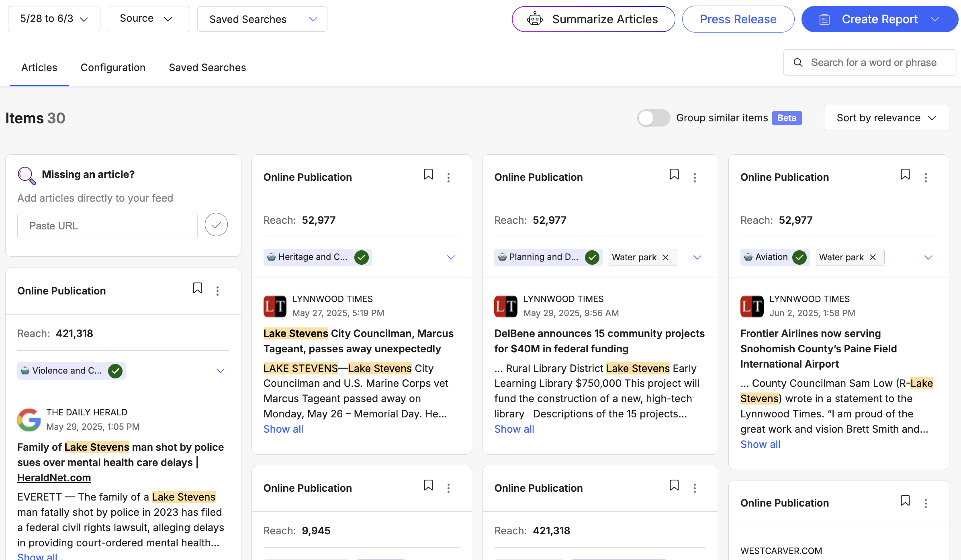Confirm the Heritage and C... topic checkmark
961x560 pixels.
click(362, 257)
